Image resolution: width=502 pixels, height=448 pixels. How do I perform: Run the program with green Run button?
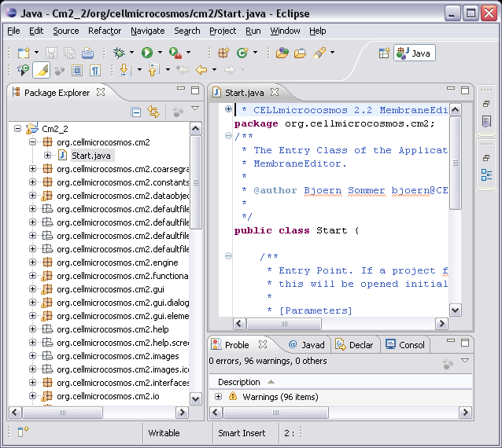click(146, 53)
